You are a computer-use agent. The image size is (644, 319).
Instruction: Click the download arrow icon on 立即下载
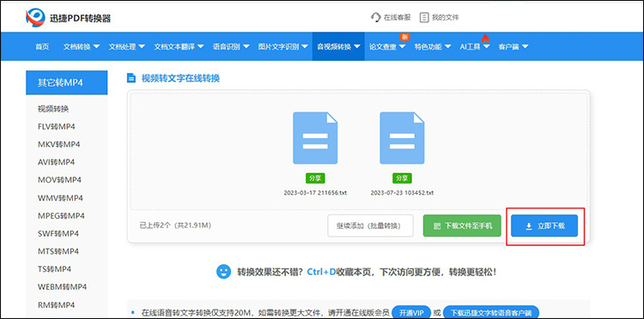(x=529, y=226)
